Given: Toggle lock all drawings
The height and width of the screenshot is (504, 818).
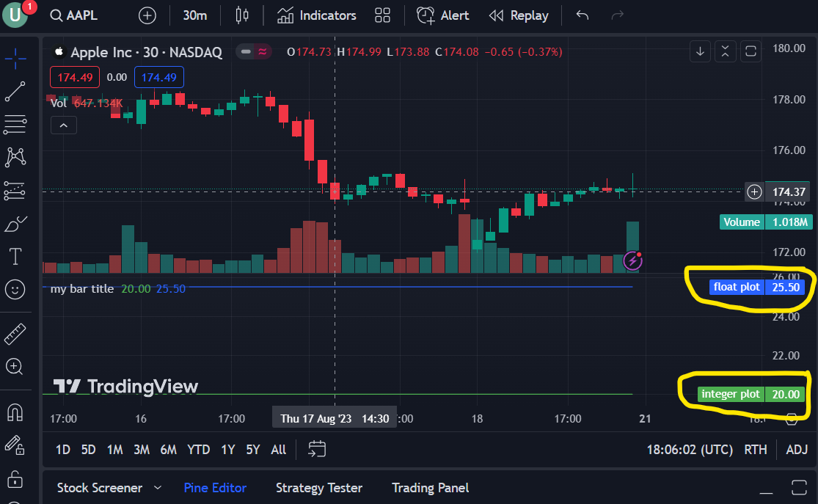Looking at the screenshot, I should point(15,479).
